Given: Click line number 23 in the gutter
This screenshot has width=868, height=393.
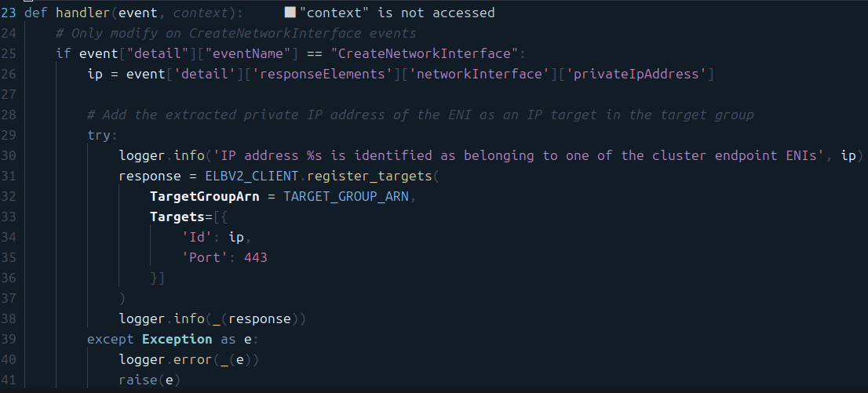Looking at the screenshot, I should point(9,13).
